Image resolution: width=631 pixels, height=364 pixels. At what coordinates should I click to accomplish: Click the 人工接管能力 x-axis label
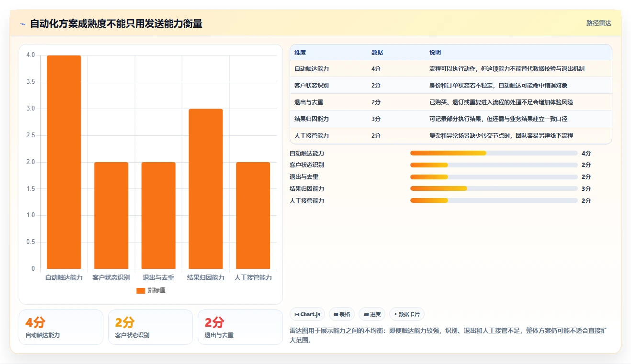tap(253, 277)
